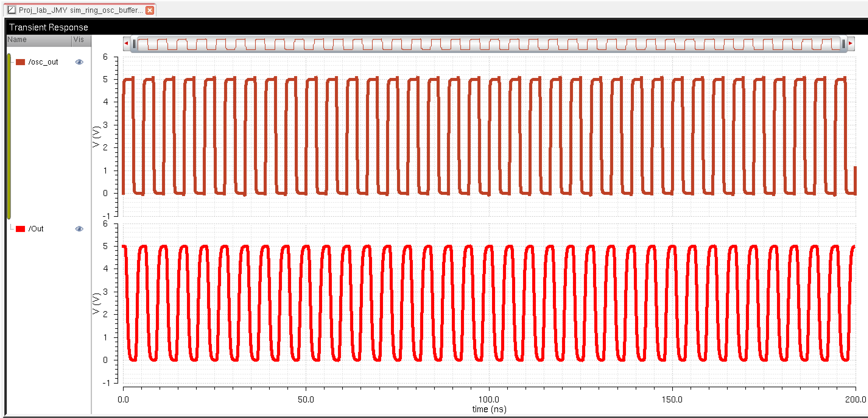Click the yellow-green strip selection bar
Image resolution: width=868 pixels, height=418 pixels.
click(9, 136)
